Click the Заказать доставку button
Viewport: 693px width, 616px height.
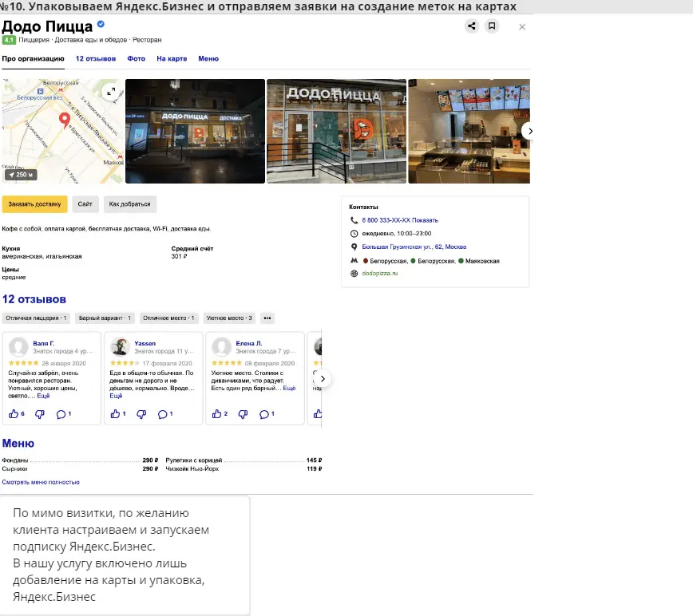pyautogui.click(x=34, y=204)
